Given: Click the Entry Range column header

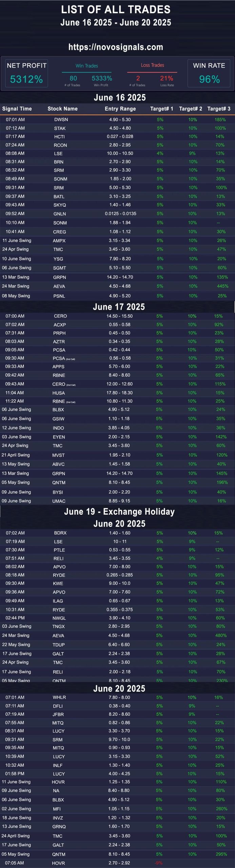Looking at the screenshot, I should tap(120, 109).
